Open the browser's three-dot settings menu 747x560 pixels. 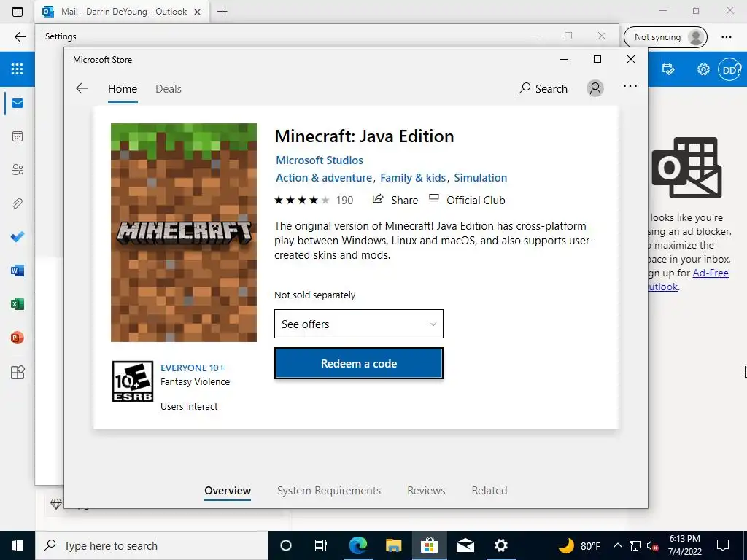click(x=726, y=37)
